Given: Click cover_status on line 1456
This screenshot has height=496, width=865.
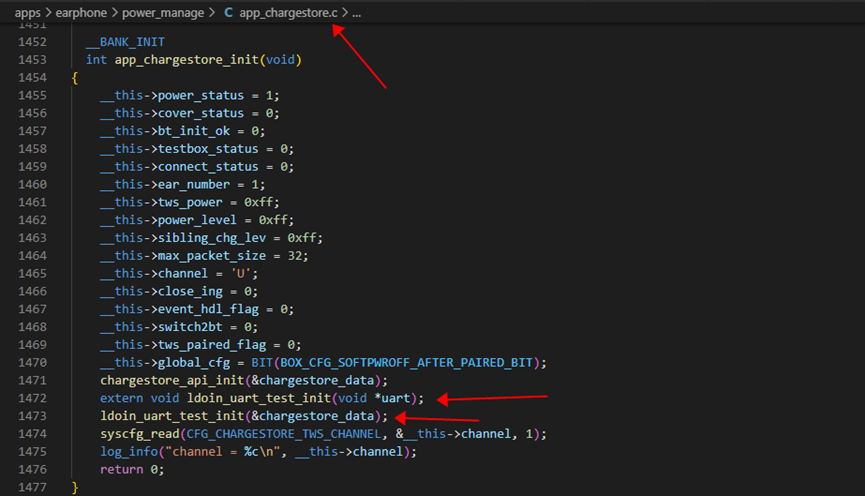Looking at the screenshot, I should [x=201, y=113].
